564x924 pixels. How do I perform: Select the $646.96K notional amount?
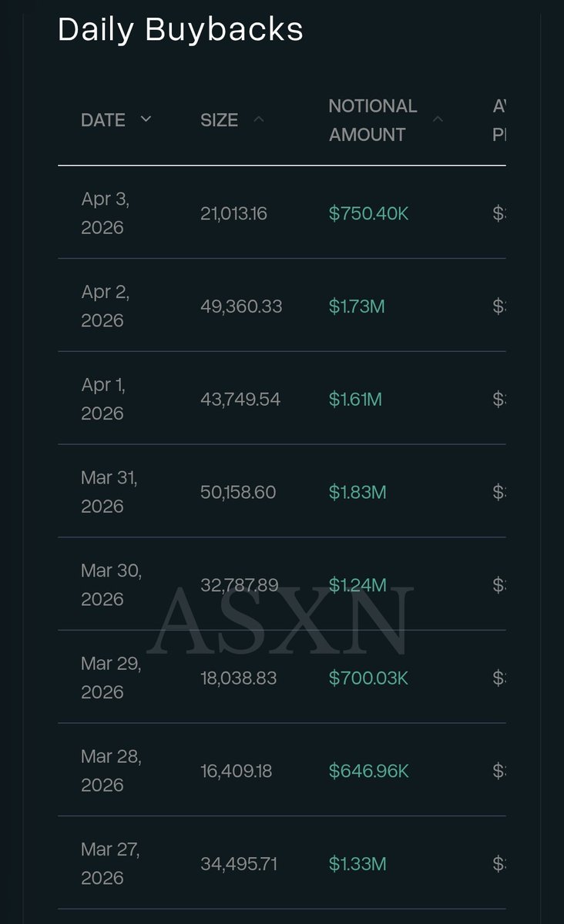368,771
